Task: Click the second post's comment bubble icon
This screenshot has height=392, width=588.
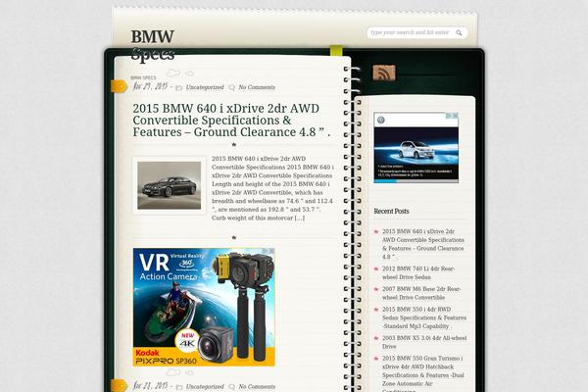Action: [231, 387]
